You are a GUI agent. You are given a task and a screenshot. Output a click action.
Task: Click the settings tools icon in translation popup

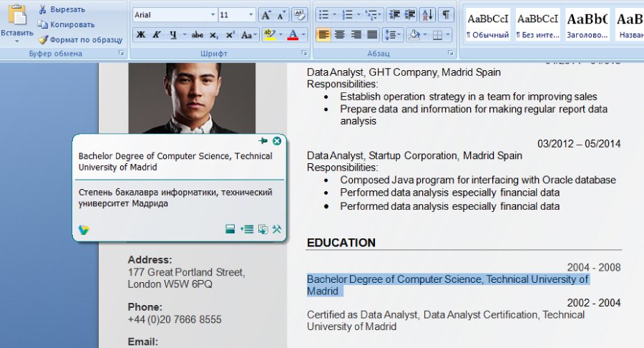pyautogui.click(x=277, y=229)
